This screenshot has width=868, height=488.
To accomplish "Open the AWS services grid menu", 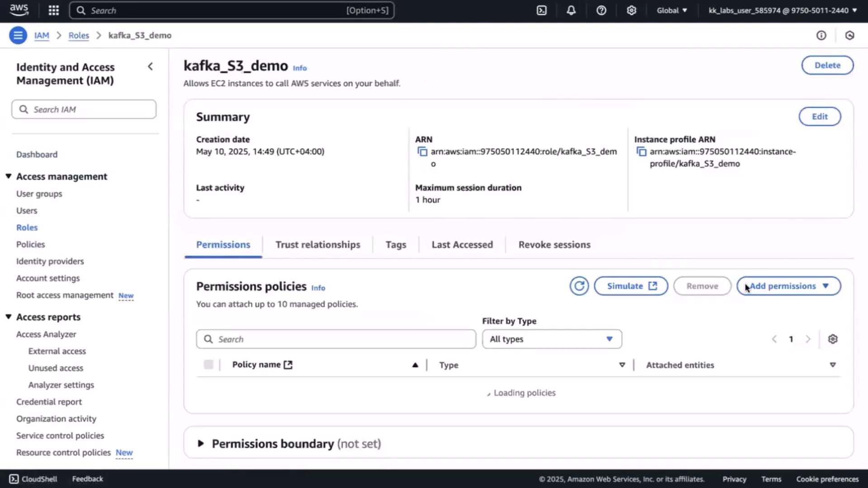I will click(x=54, y=10).
